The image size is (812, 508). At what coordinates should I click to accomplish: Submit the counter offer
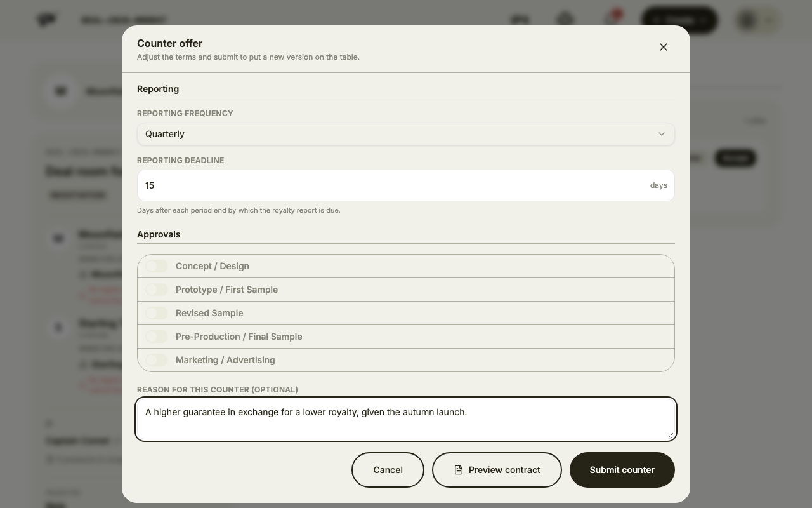622,470
